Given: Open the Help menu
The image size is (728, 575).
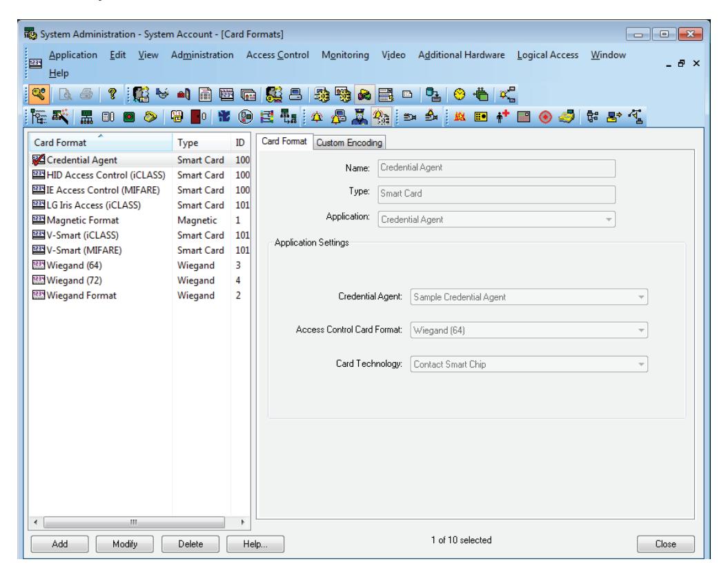Looking at the screenshot, I should (x=59, y=73).
